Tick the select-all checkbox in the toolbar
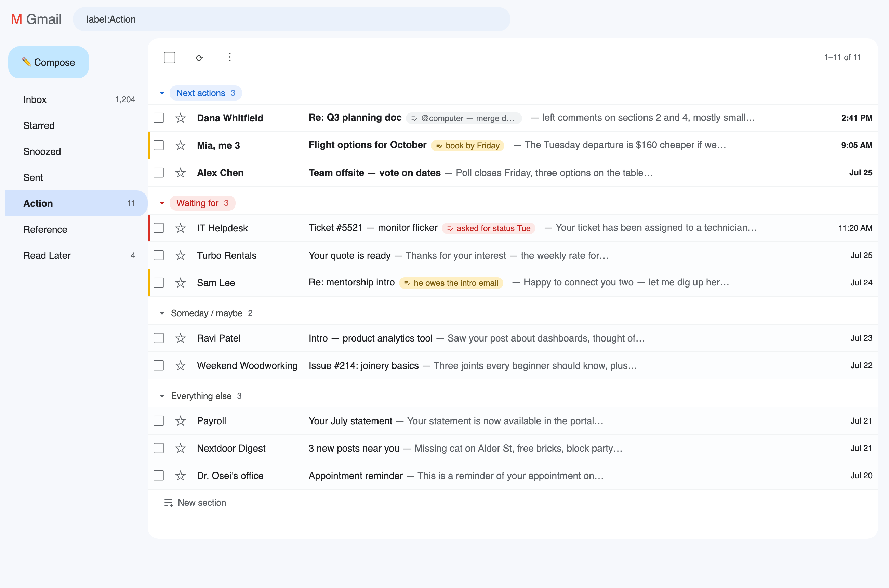This screenshot has width=889, height=588. (x=170, y=57)
